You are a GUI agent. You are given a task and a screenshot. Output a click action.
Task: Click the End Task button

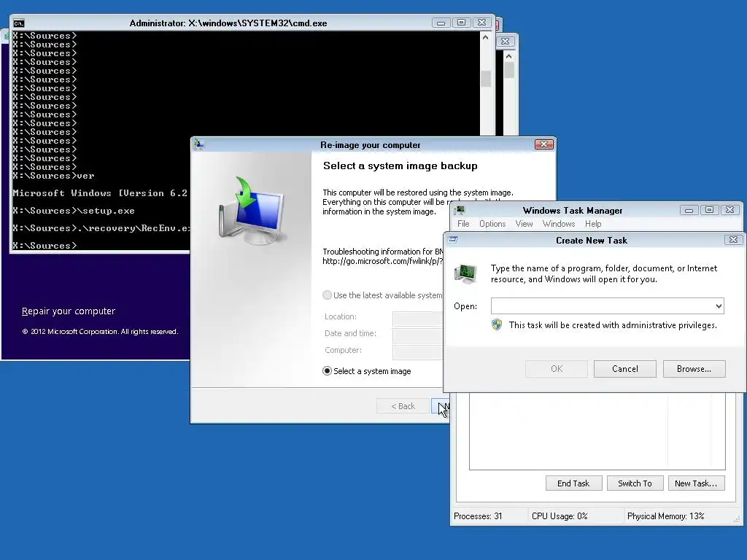coord(573,483)
